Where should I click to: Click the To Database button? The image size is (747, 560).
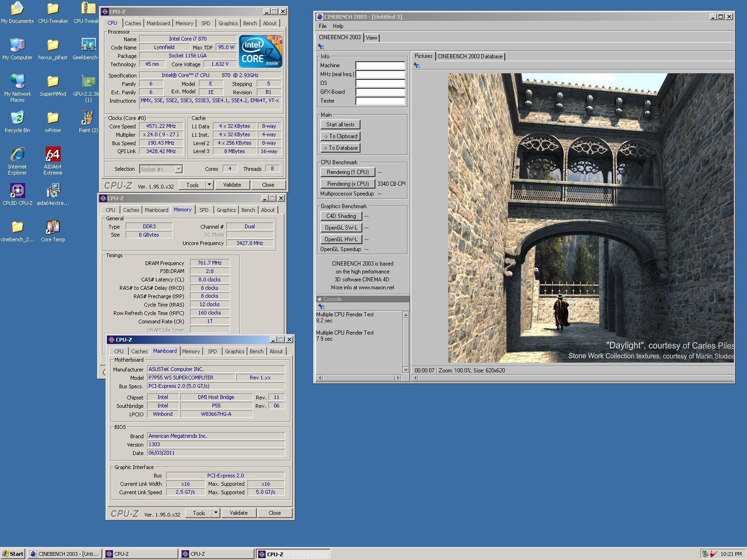(340, 148)
